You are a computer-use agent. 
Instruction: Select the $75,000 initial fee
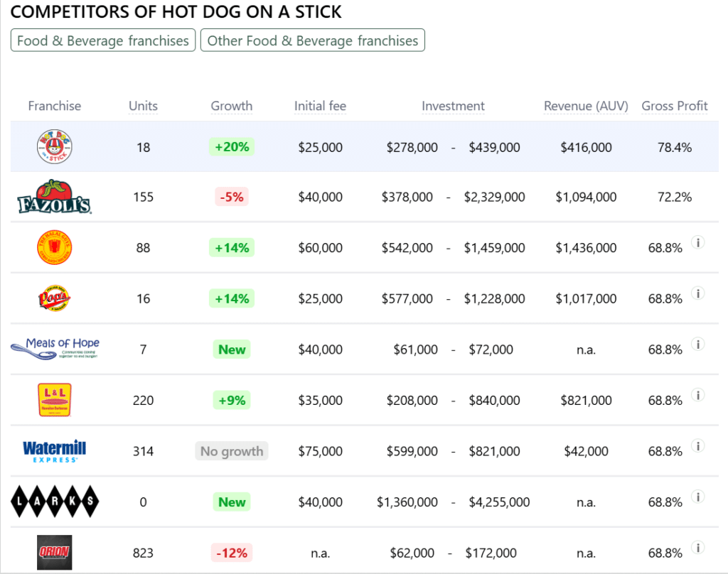point(321,452)
